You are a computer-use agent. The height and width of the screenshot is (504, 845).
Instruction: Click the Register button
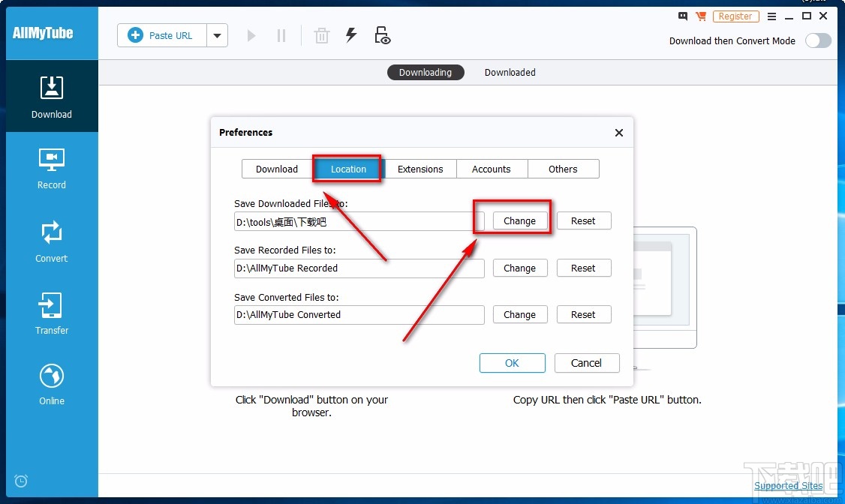point(735,16)
